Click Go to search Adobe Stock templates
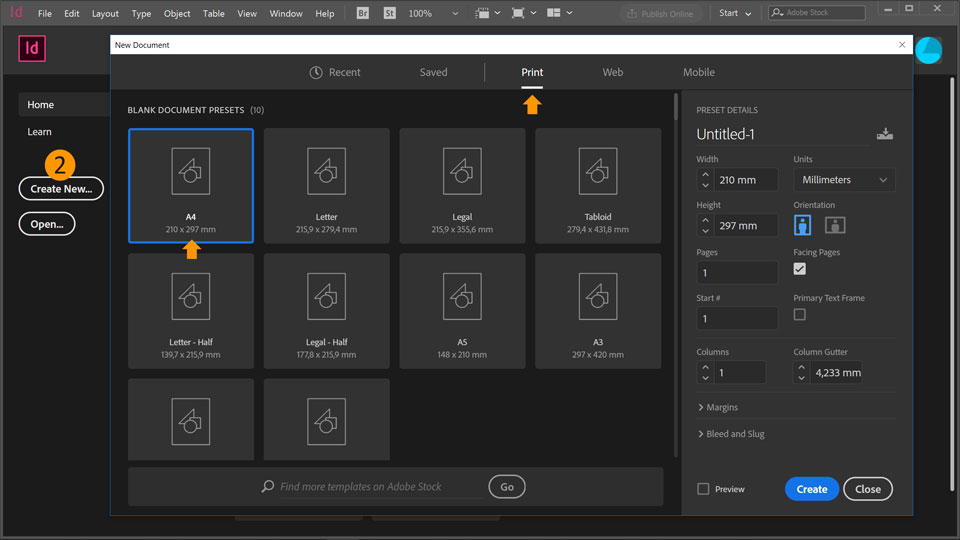This screenshot has height=540, width=960. coord(507,487)
